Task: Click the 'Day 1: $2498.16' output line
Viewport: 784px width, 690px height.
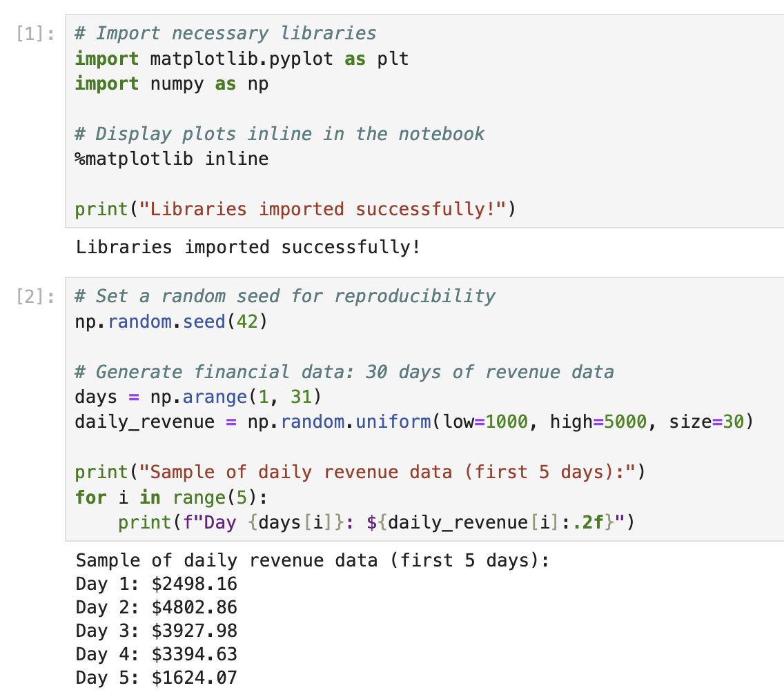Action: (x=157, y=583)
